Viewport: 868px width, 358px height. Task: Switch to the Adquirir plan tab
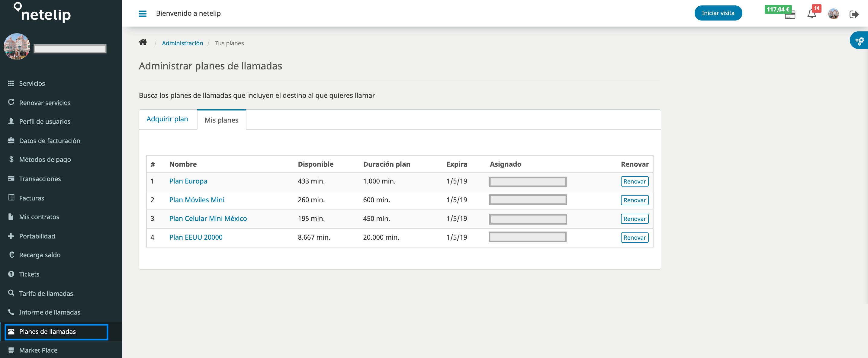coord(167,119)
